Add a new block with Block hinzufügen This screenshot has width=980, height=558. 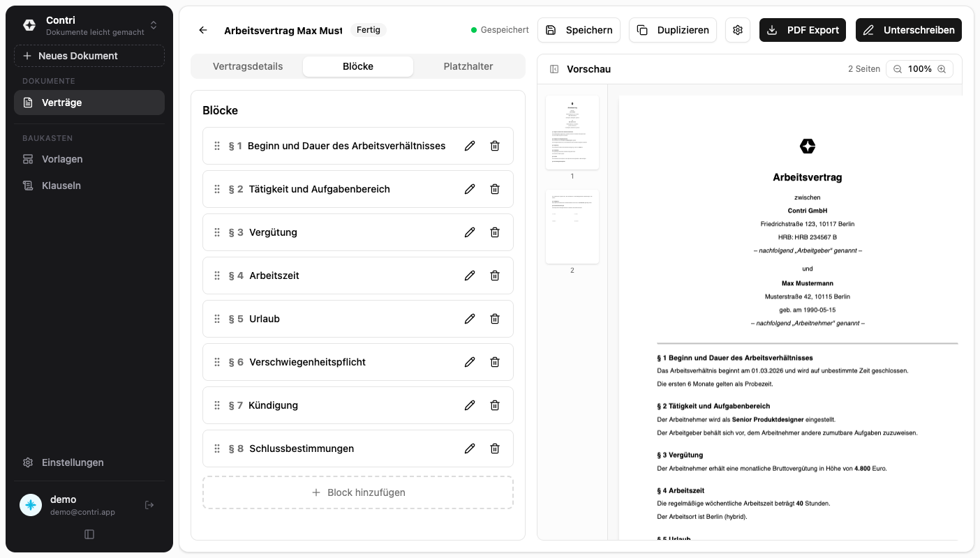(x=357, y=492)
